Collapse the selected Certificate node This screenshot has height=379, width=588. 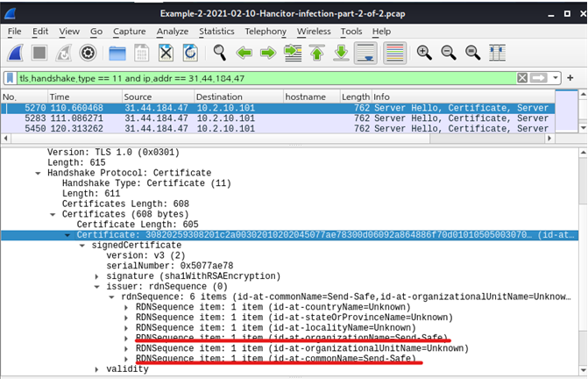pyautogui.click(x=67, y=235)
